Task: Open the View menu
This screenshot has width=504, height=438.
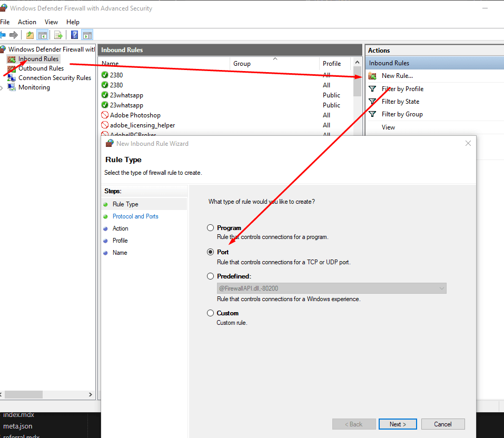Action: click(51, 22)
